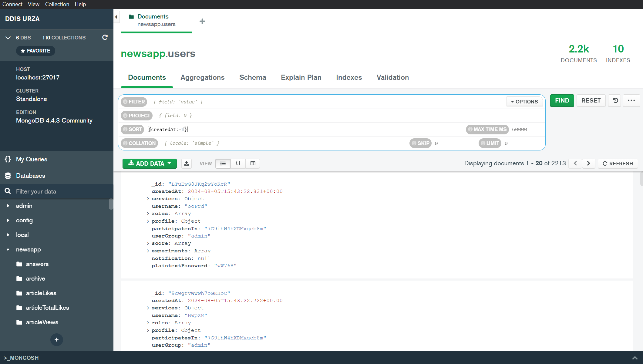Select list view toggle

[223, 163]
